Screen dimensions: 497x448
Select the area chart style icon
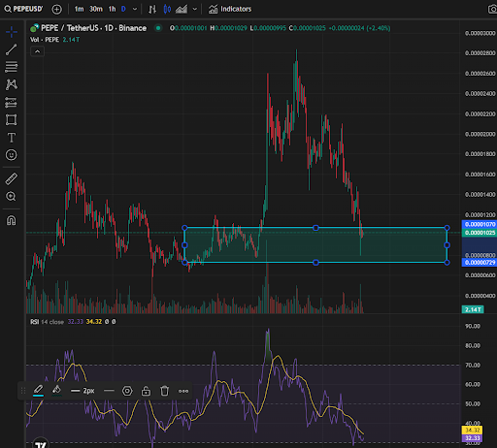(x=182, y=9)
